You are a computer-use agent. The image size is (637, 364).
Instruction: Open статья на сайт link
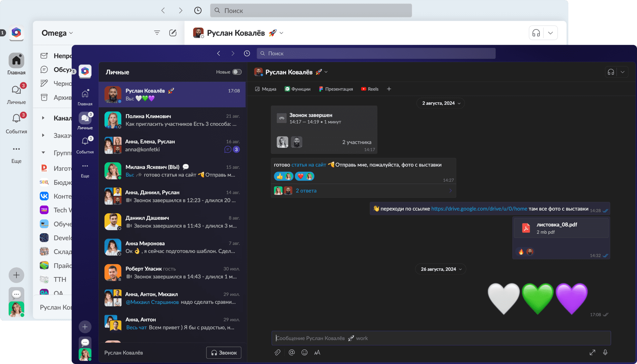pyautogui.click(x=309, y=165)
